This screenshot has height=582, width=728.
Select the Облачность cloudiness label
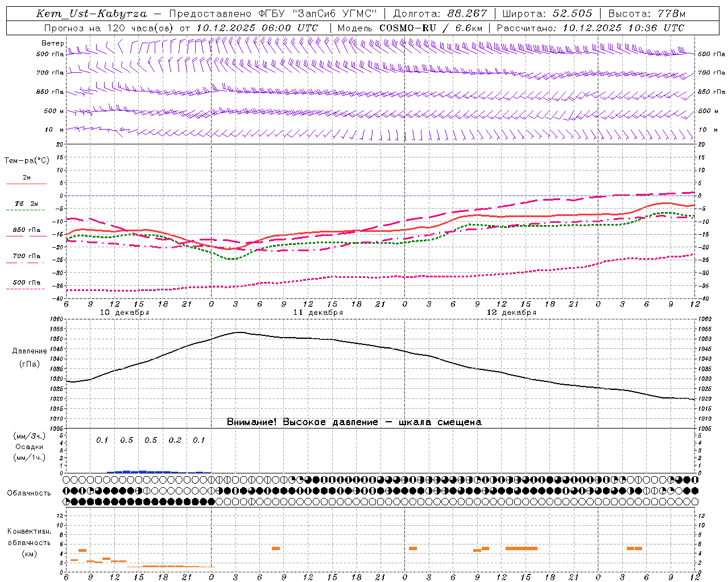pyautogui.click(x=29, y=493)
